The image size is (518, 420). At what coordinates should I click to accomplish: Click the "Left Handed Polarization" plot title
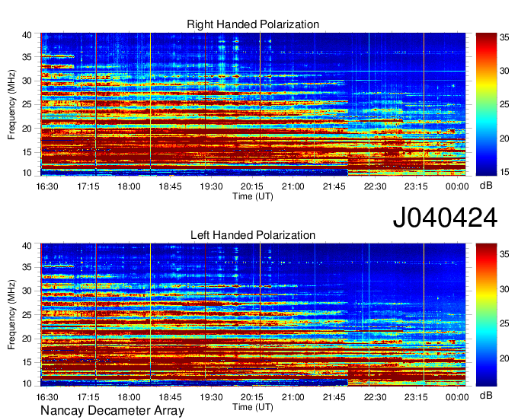coord(253,235)
